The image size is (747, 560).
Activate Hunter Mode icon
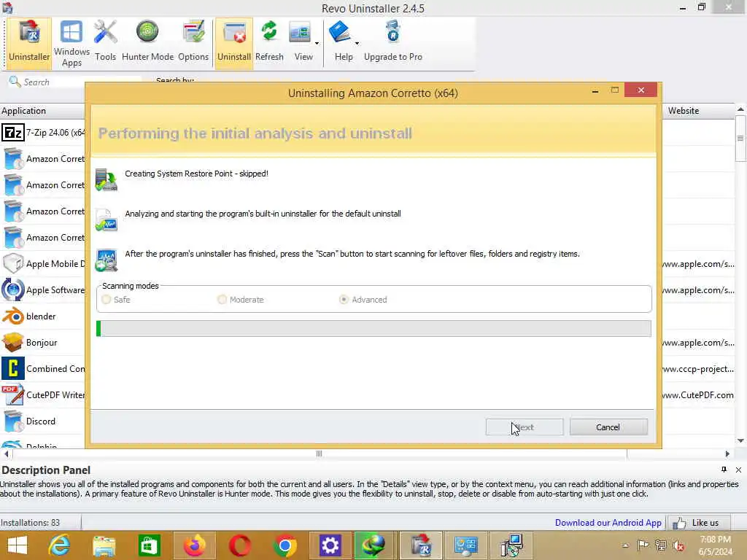point(147,42)
